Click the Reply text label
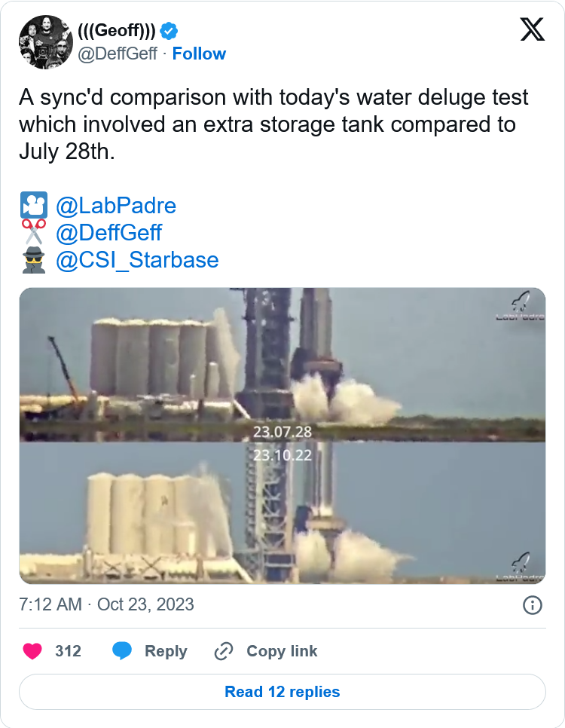This screenshot has width=565, height=728. tap(166, 651)
